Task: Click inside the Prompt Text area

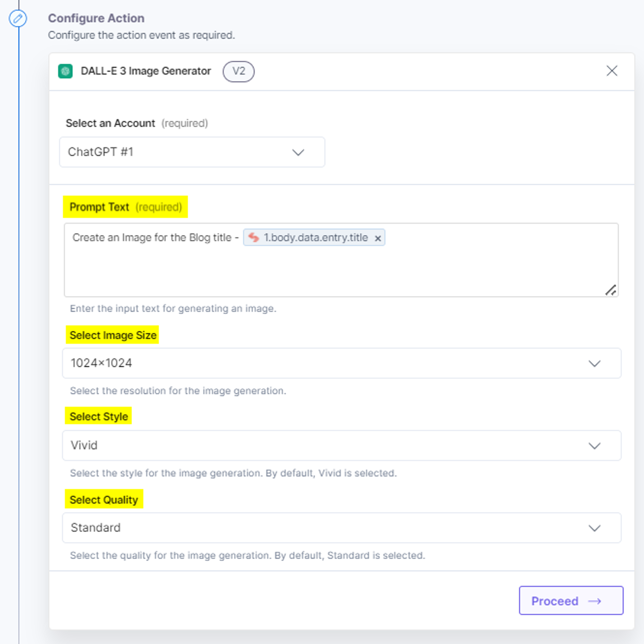Action: pos(341,260)
